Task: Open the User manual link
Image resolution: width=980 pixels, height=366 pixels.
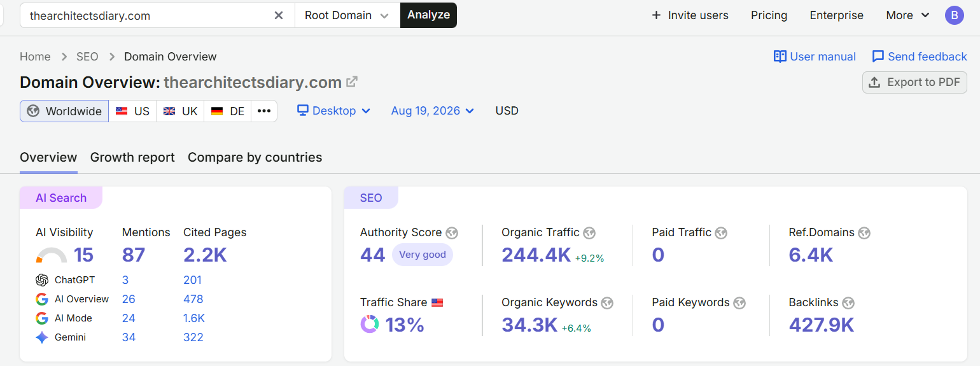Action: tap(815, 57)
